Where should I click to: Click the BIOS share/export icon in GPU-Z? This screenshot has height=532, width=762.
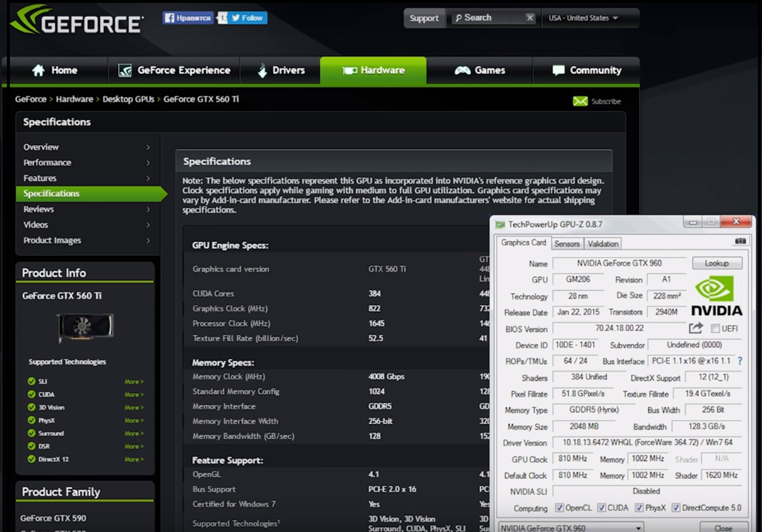(696, 328)
